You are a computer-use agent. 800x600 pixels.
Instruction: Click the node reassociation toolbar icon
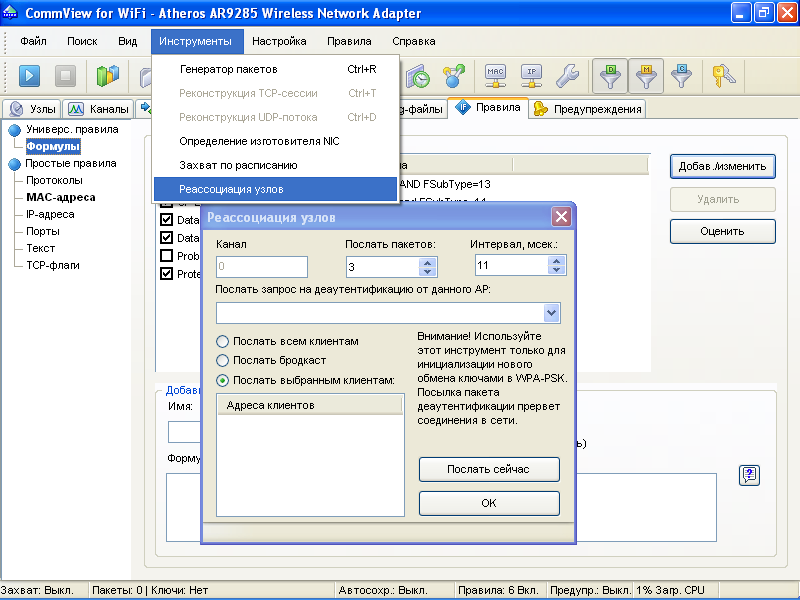(454, 76)
